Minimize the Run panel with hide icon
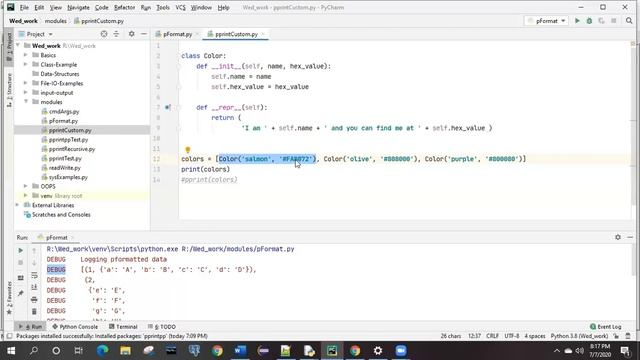The width and height of the screenshot is (640, 360). 630,237
